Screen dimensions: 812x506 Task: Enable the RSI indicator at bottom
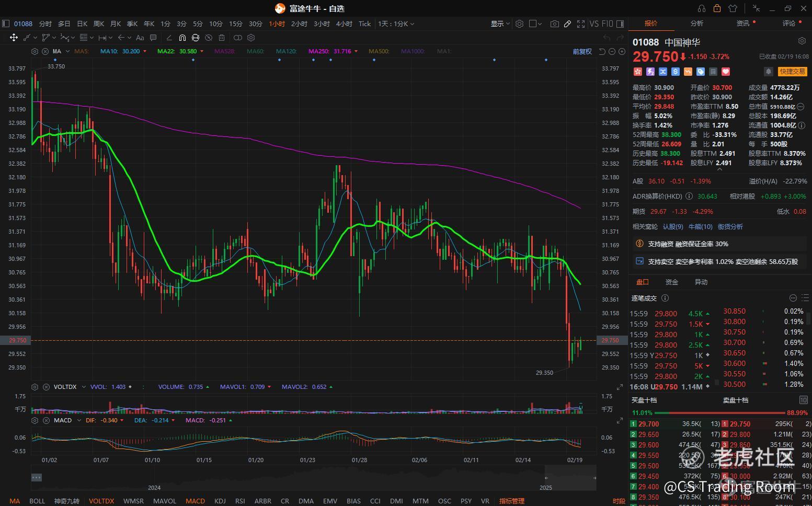click(x=240, y=501)
